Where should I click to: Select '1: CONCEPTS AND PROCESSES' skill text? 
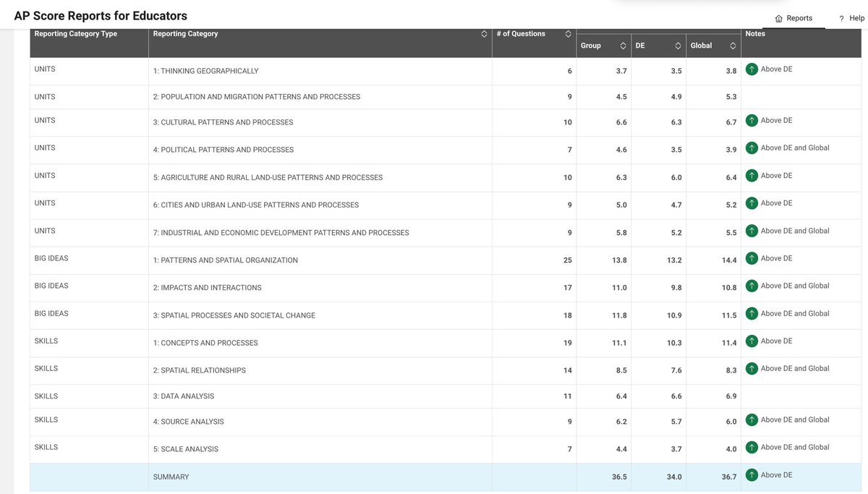[x=205, y=343]
